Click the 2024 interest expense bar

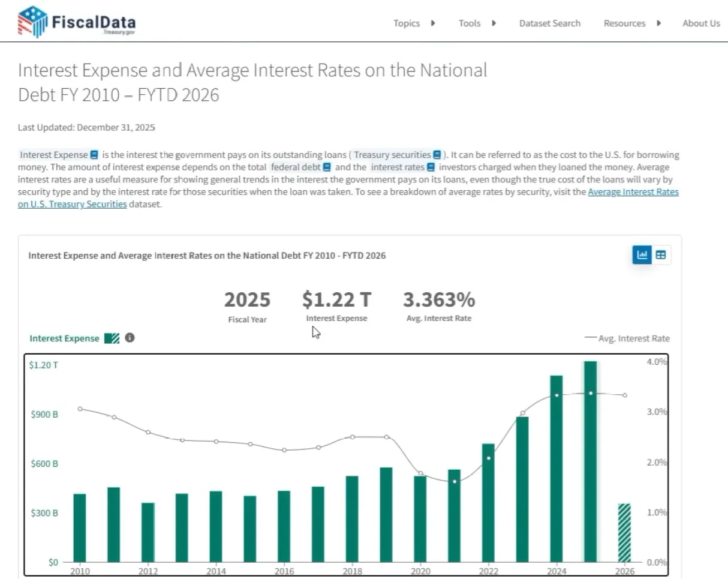pyautogui.click(x=556, y=468)
